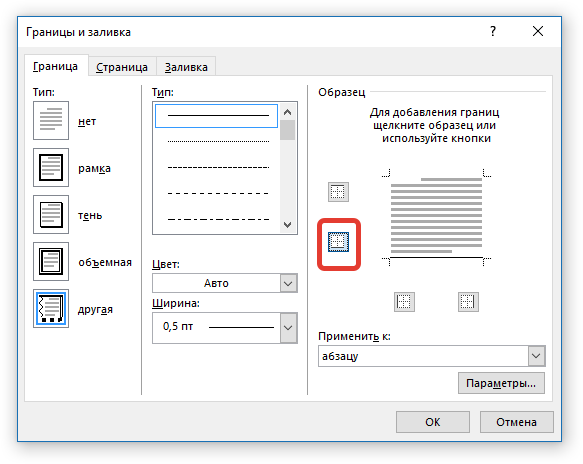Click the 'Отмена' cancel button
583x464 pixels.
click(x=516, y=422)
